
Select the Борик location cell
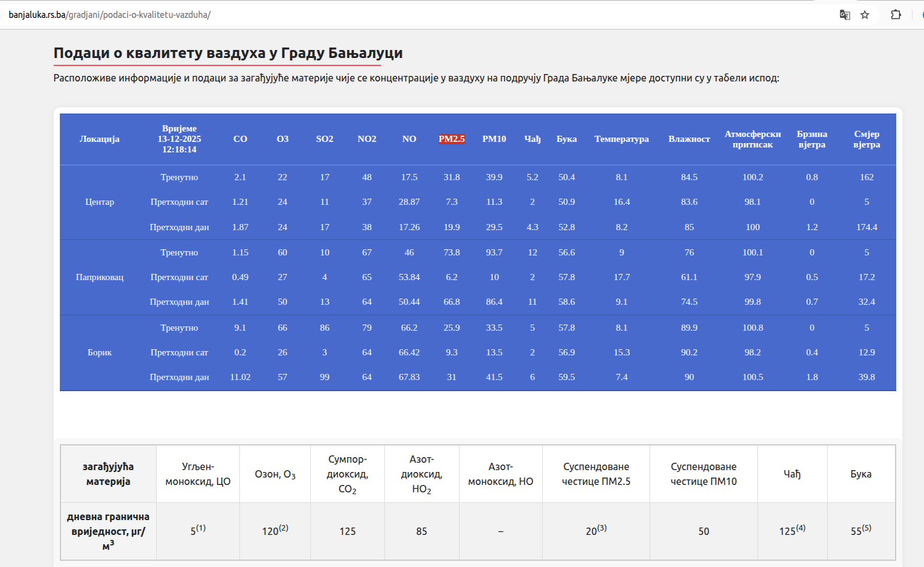(99, 352)
